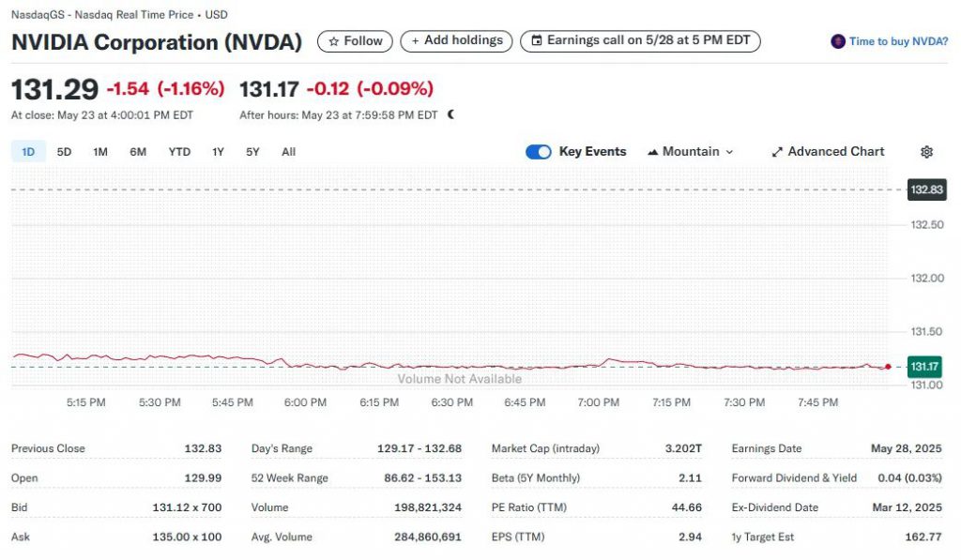Choose the YTD range tab
Viewport: 961px width, 560px height.
pyautogui.click(x=179, y=152)
